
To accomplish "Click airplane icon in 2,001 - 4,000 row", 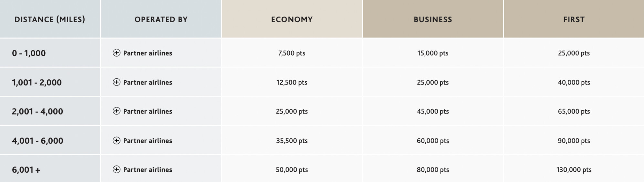I will [x=116, y=111].
